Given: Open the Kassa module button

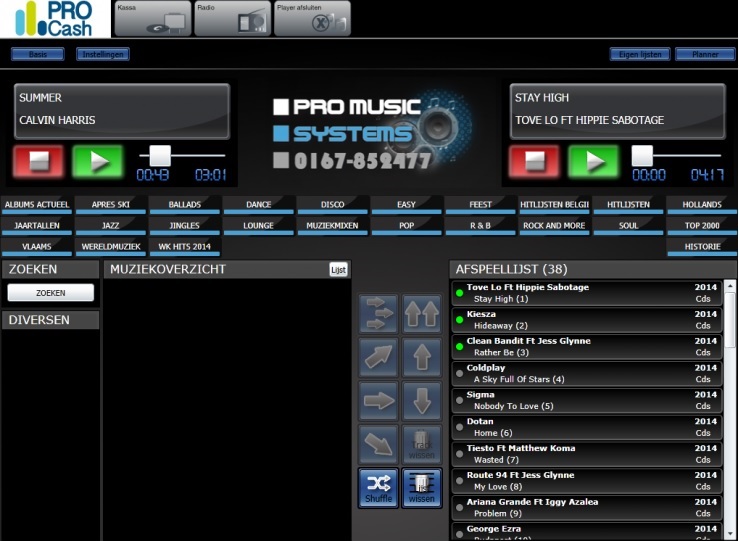Looking at the screenshot, I should (x=153, y=18).
